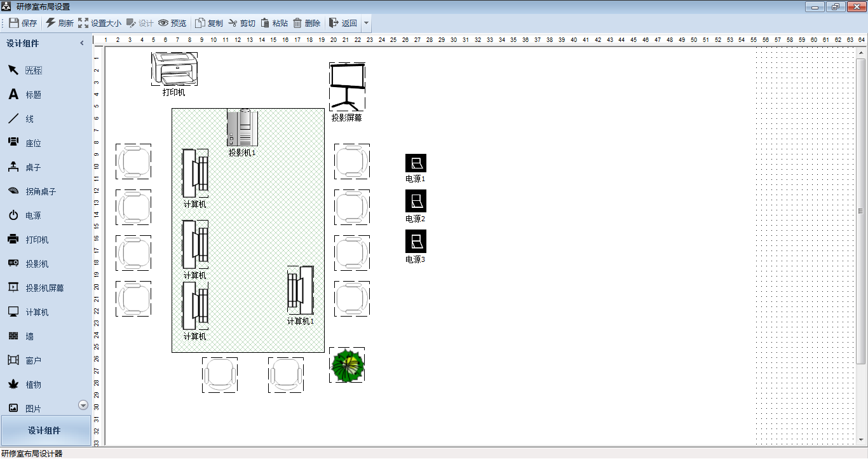This screenshot has width=868, height=459.
Task: Collapse the 设计组件 panel with chevron
Action: 81,43
